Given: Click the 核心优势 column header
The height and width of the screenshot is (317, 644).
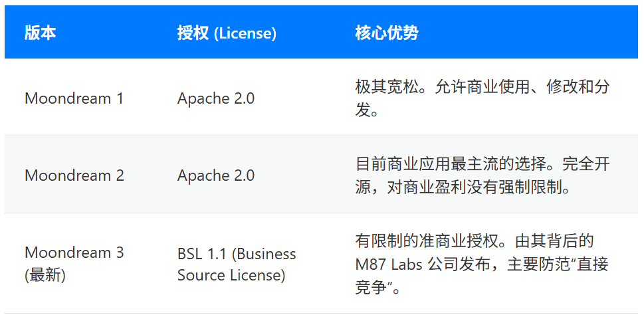Looking at the screenshot, I should click(x=387, y=33).
